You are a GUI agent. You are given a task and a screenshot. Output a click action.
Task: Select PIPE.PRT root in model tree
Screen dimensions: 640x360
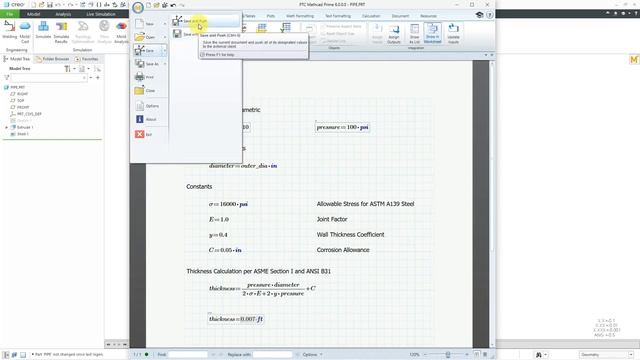15,87
